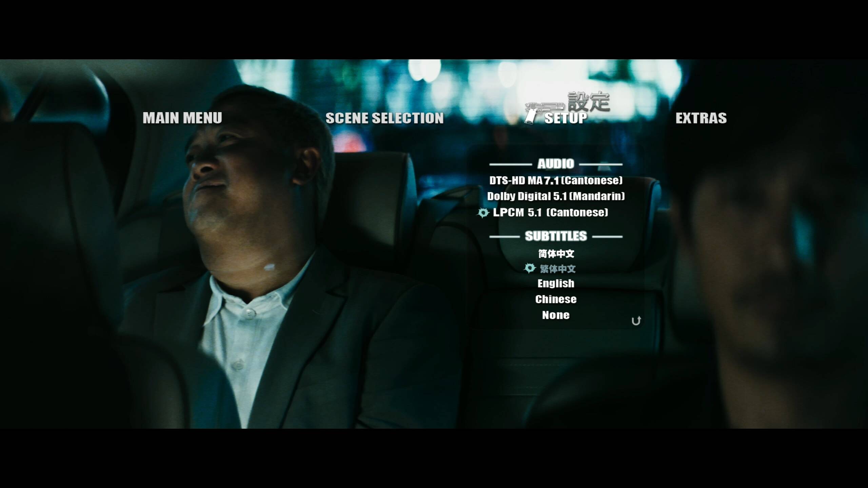868x488 pixels.
Task: Choose Dolby Digital 5.1 (Mandarin) audio
Action: tap(556, 196)
